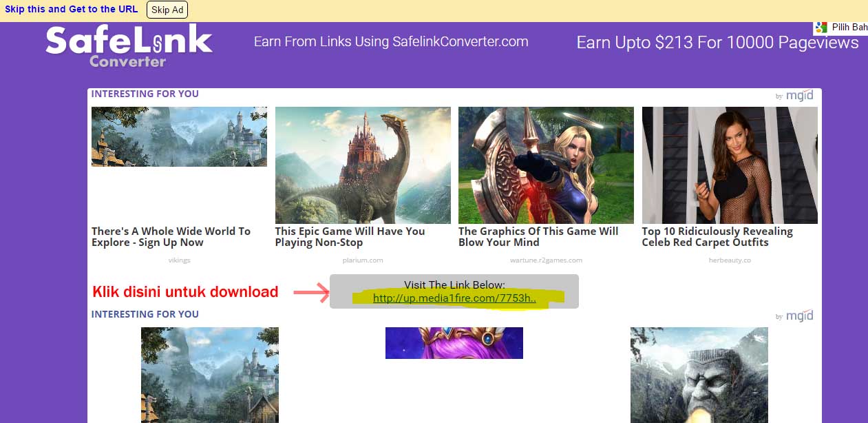Click the 'Visit The Link Below:' label
868x423 pixels.
454,285
